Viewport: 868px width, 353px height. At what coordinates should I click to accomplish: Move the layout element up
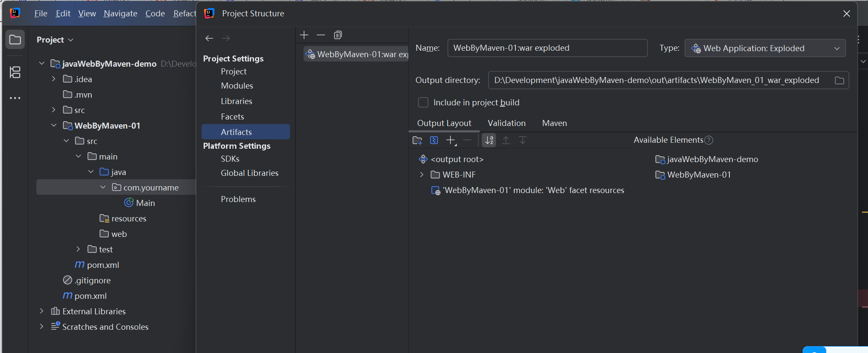coord(506,140)
